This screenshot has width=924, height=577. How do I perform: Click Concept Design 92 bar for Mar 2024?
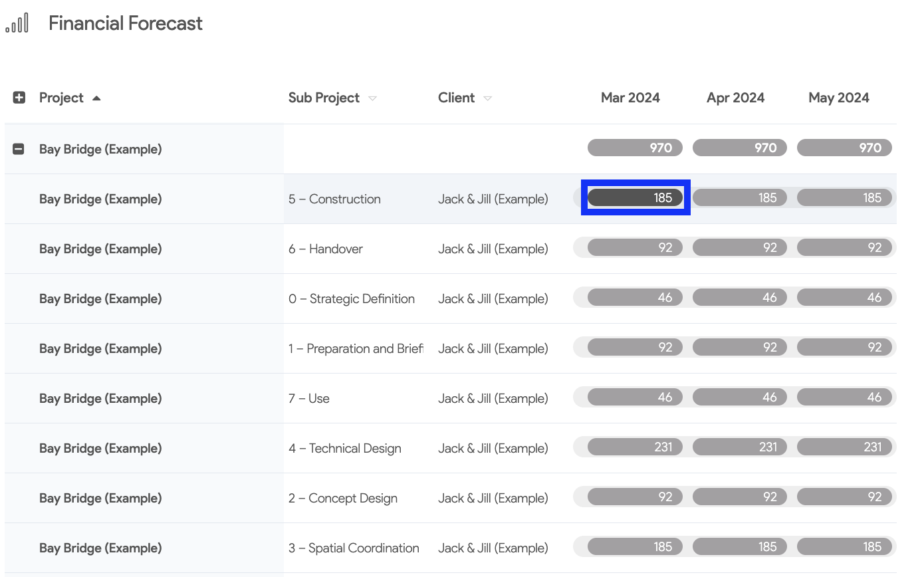pyautogui.click(x=635, y=497)
